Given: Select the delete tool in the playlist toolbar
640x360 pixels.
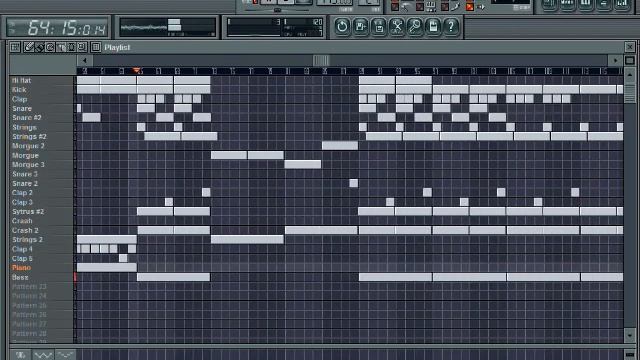Looking at the screenshot, I should (50, 47).
